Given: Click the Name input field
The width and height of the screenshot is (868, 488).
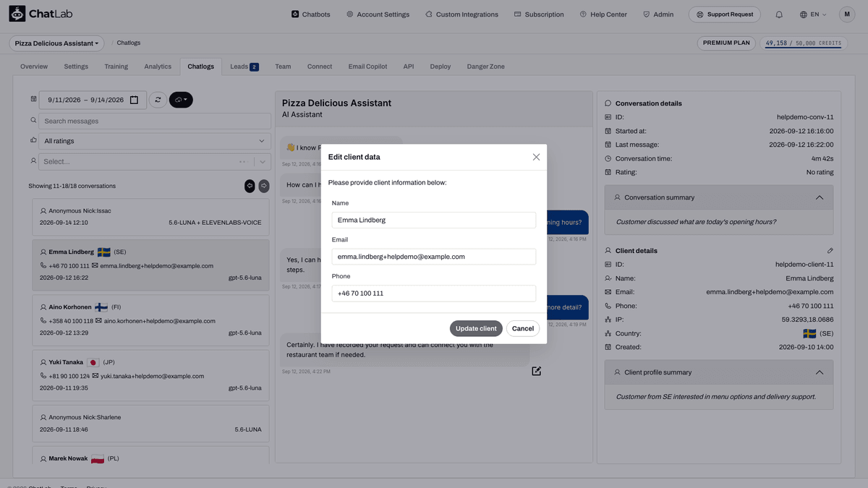Looking at the screenshot, I should click(434, 220).
